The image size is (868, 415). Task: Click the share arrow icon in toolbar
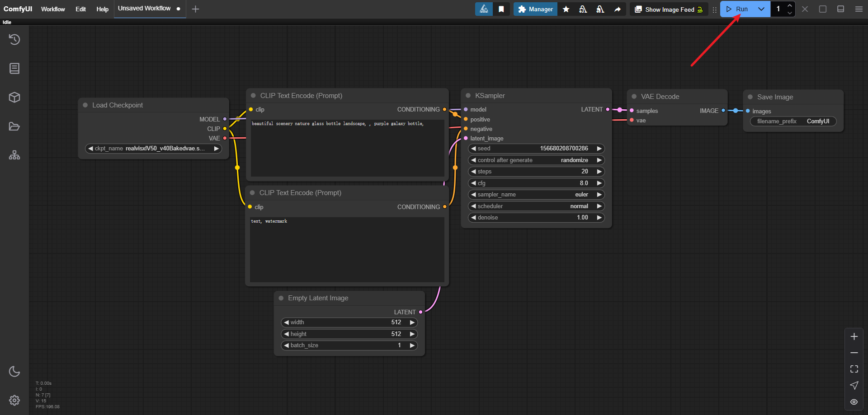618,9
